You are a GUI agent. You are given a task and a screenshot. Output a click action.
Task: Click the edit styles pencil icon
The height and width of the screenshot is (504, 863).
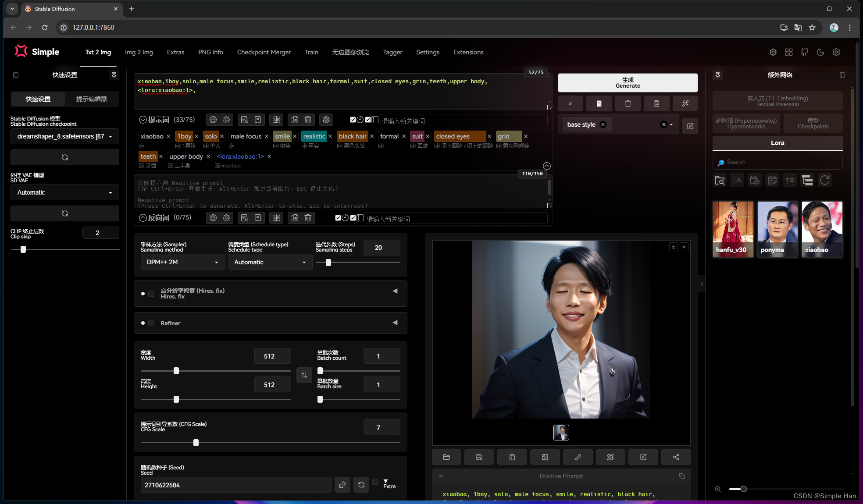(x=690, y=126)
